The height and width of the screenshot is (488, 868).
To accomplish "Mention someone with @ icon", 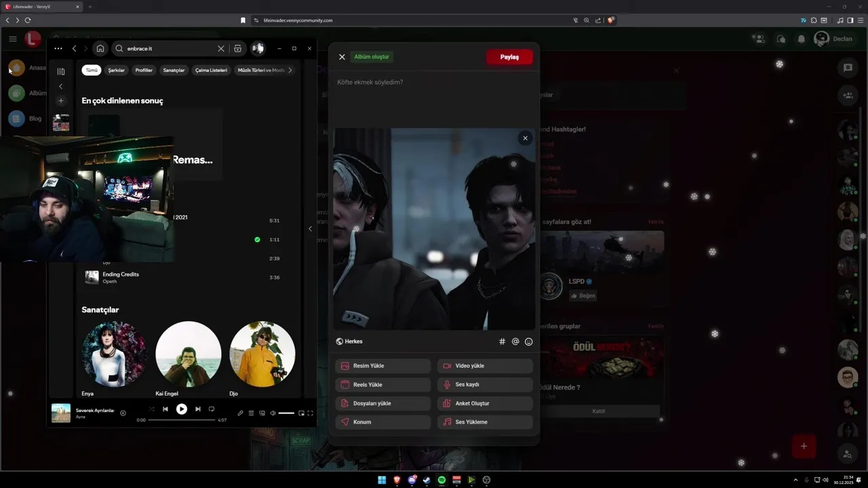I will tap(515, 342).
